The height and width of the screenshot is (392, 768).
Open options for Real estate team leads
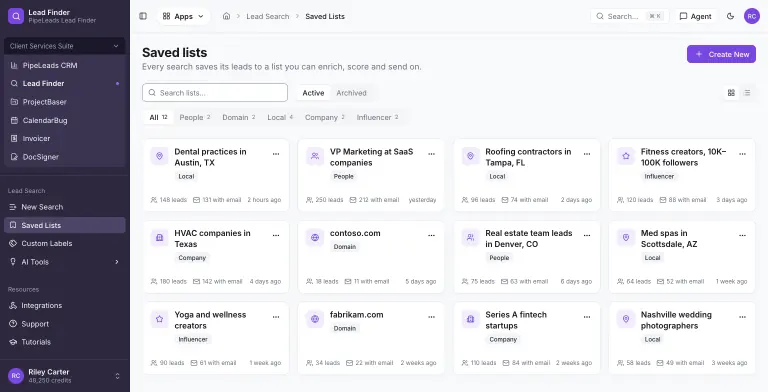[587, 235]
